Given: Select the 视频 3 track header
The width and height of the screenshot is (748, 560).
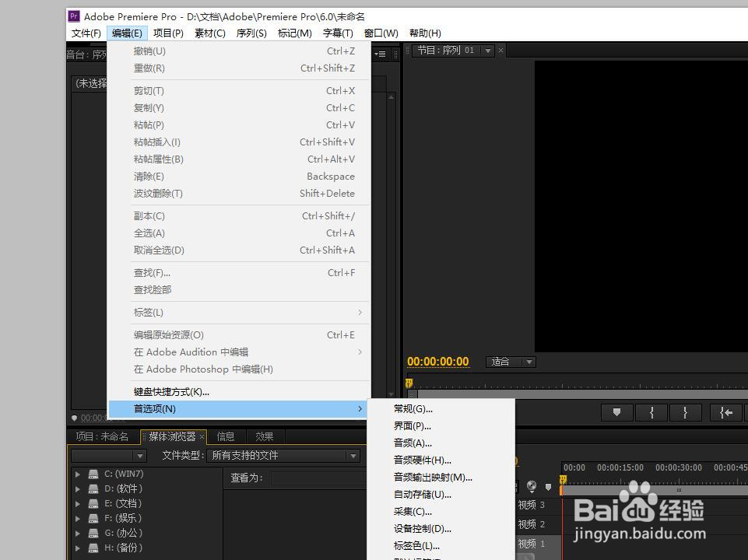Looking at the screenshot, I should pos(538,506).
